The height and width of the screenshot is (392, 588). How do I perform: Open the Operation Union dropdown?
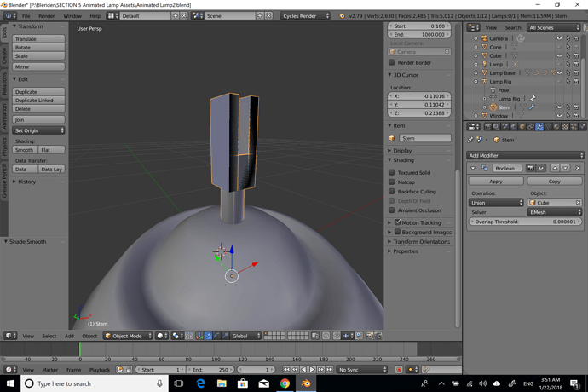pyautogui.click(x=496, y=203)
